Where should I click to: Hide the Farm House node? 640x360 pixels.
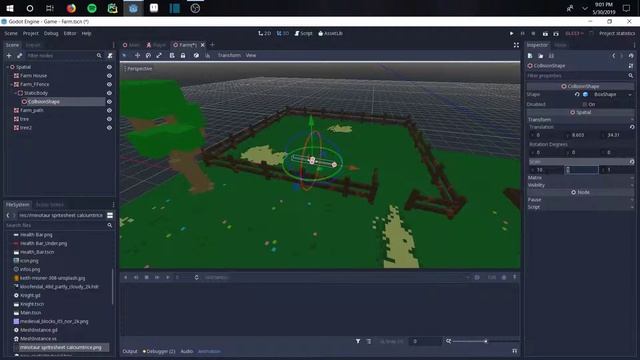coord(109,76)
